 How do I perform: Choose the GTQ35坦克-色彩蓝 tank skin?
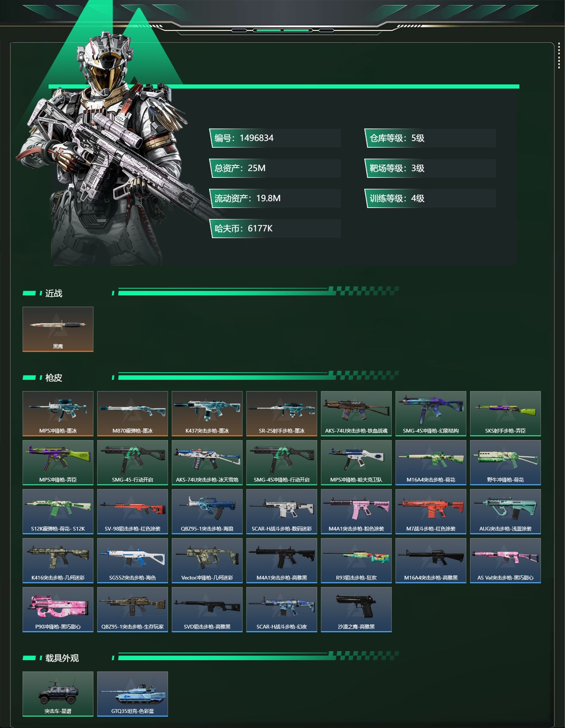[x=133, y=694]
